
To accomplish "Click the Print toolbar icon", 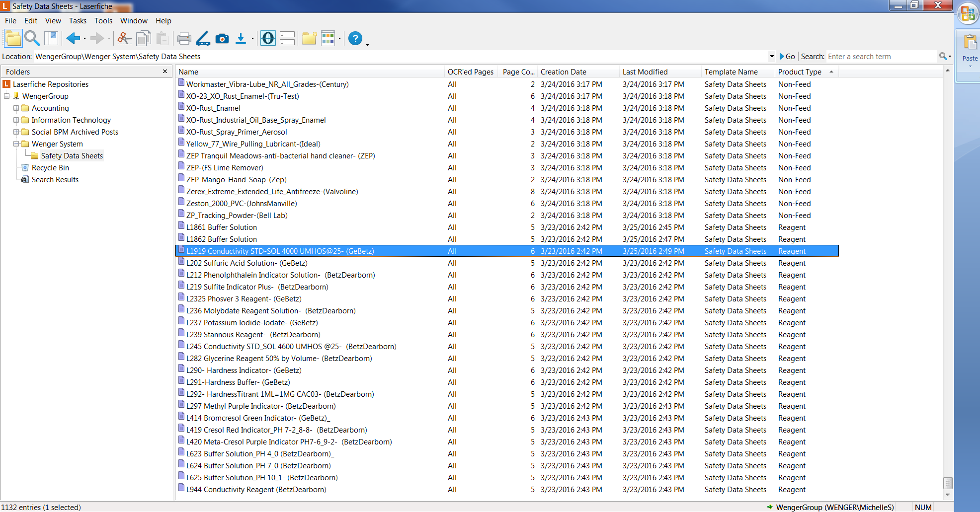I will 184,38.
